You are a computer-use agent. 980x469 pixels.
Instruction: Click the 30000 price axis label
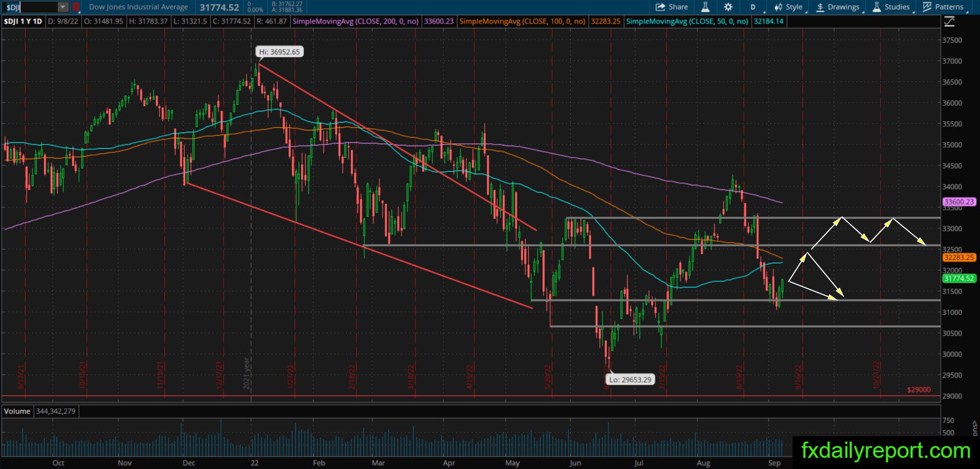coord(952,354)
